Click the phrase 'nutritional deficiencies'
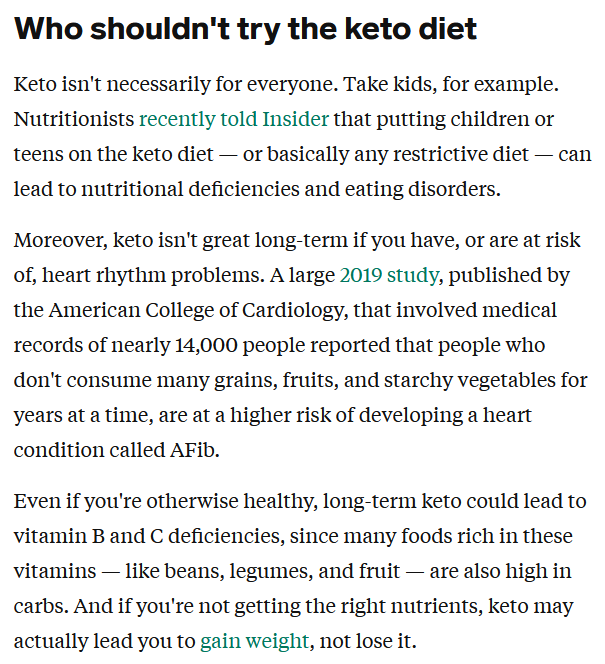 190,189
